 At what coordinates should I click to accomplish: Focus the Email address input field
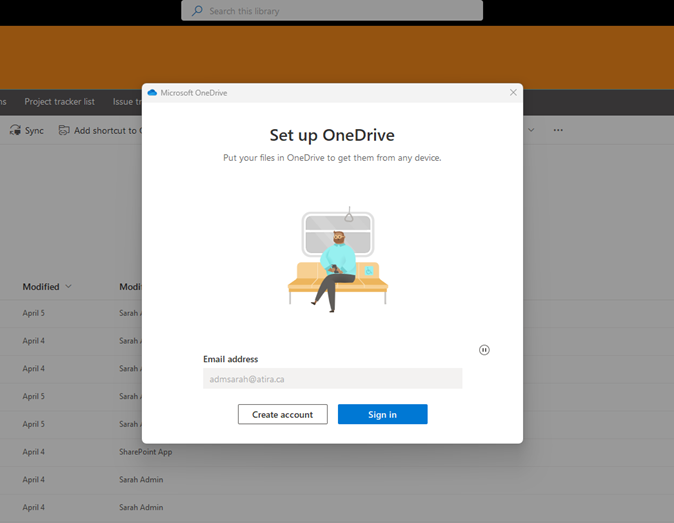point(333,379)
